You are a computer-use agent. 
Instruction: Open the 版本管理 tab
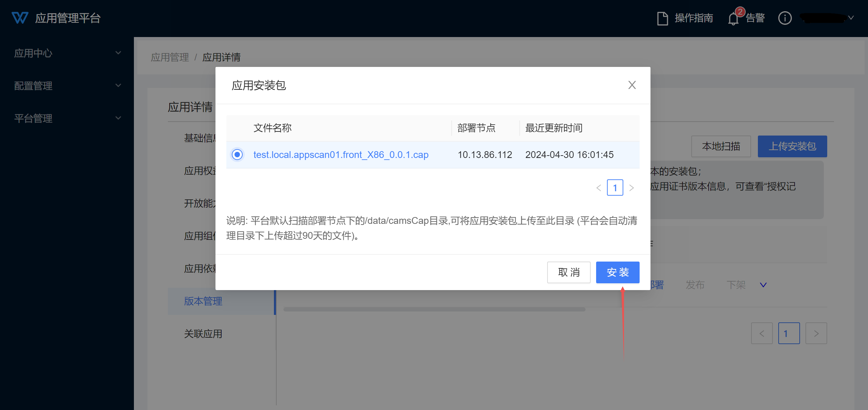[x=203, y=301]
